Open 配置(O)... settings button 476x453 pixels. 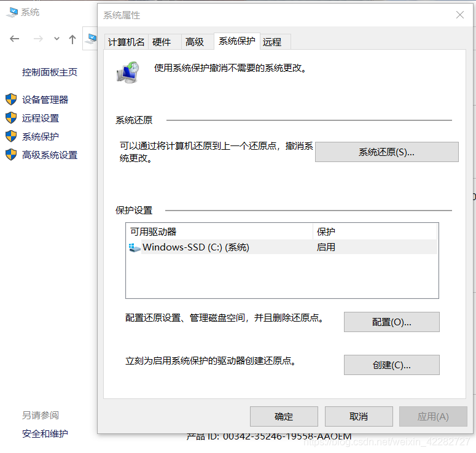coord(392,322)
